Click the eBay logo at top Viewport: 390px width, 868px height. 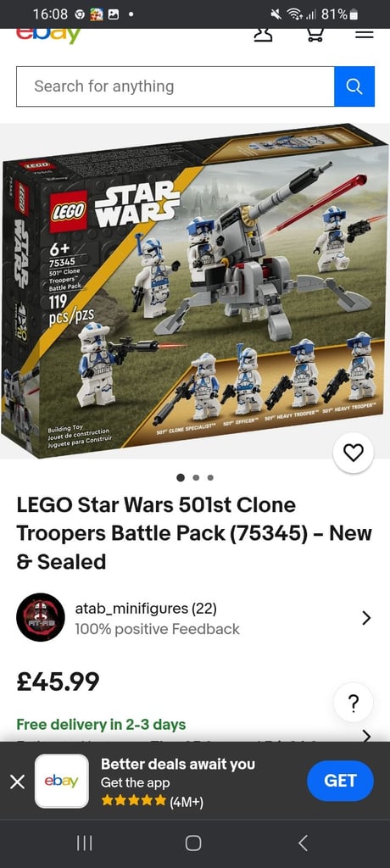point(49,36)
